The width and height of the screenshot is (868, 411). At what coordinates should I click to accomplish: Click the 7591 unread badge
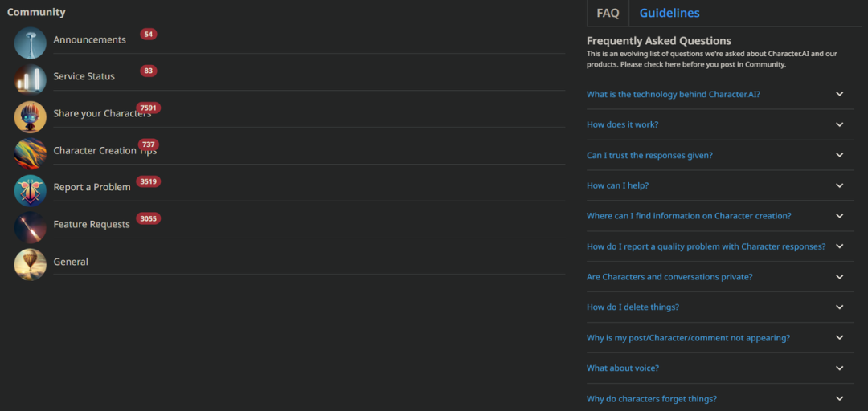coord(149,108)
